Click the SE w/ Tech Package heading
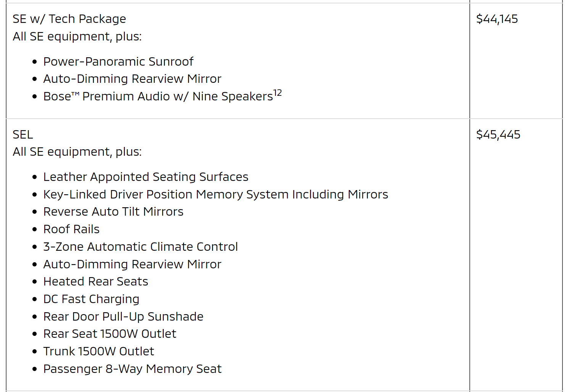Viewport: 567px width, 392px height. (69, 19)
